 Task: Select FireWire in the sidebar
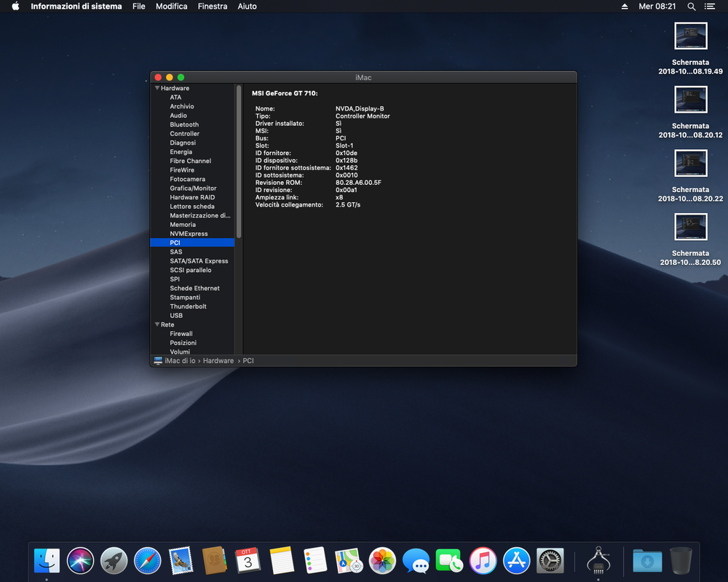click(192, 170)
